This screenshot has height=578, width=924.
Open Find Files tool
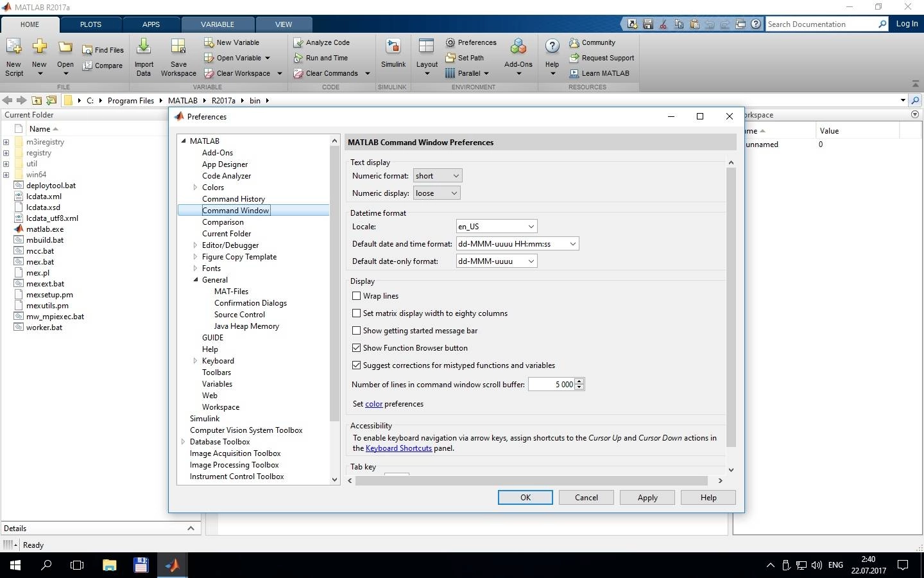[103, 50]
